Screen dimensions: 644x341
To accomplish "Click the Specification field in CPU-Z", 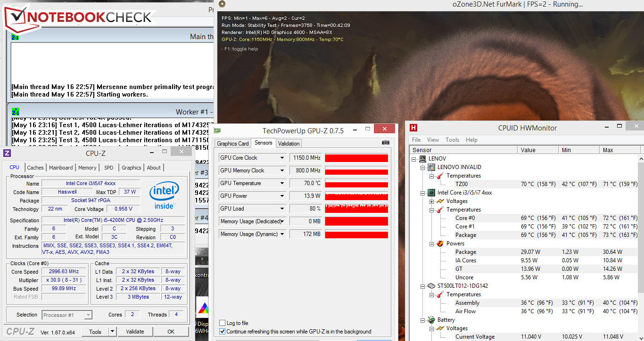I will pos(114,220).
